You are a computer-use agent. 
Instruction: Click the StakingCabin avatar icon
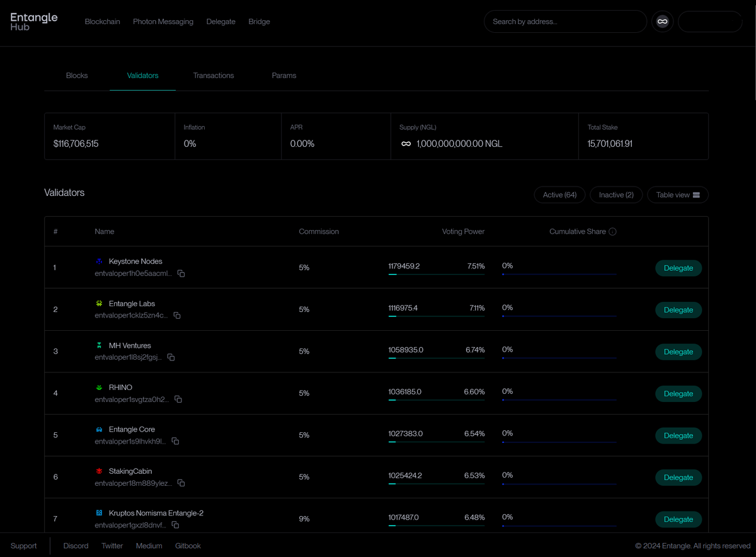[99, 471]
